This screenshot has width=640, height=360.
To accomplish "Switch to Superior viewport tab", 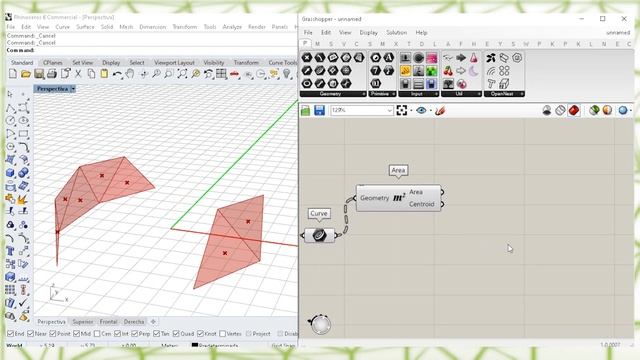I will click(x=83, y=322).
